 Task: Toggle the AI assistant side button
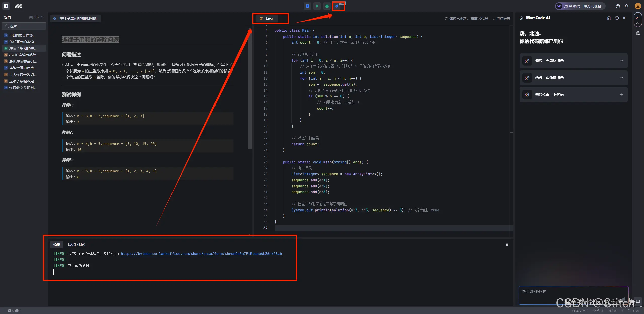pyautogui.click(x=638, y=20)
